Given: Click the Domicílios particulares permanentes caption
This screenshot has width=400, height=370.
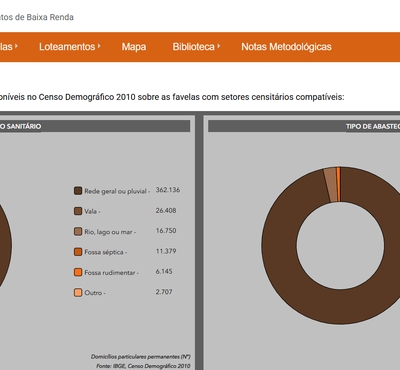Looking at the screenshot, I should 141,357.
